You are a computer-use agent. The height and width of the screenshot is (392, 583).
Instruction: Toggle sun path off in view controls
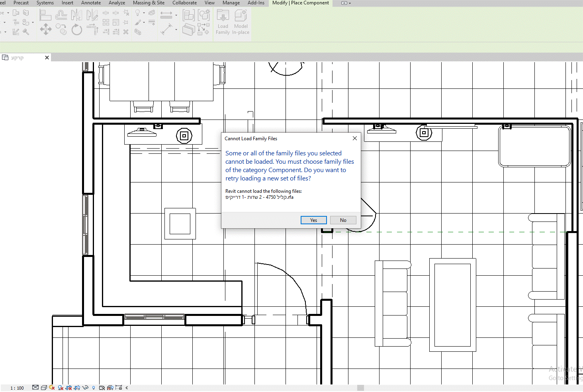click(x=52, y=387)
